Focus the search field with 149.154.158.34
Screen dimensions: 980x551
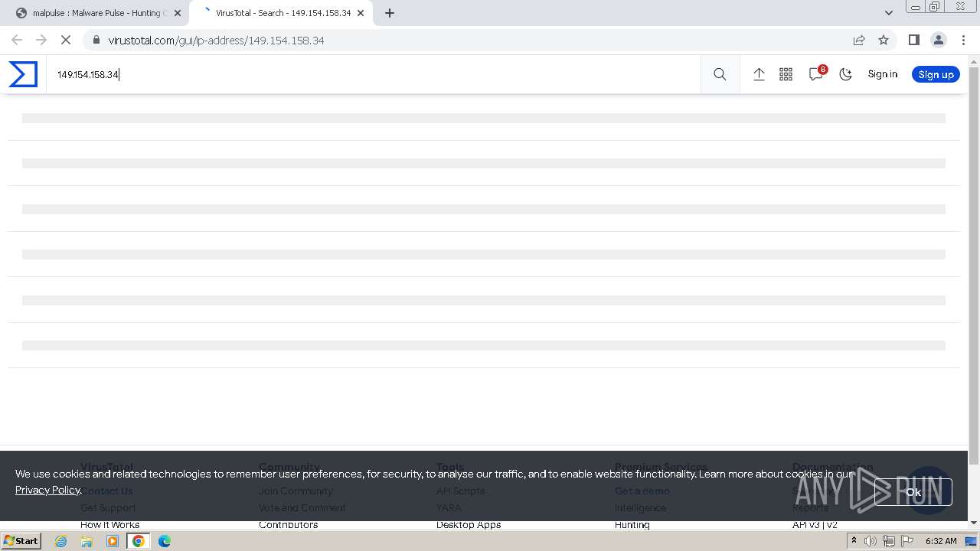click(374, 74)
